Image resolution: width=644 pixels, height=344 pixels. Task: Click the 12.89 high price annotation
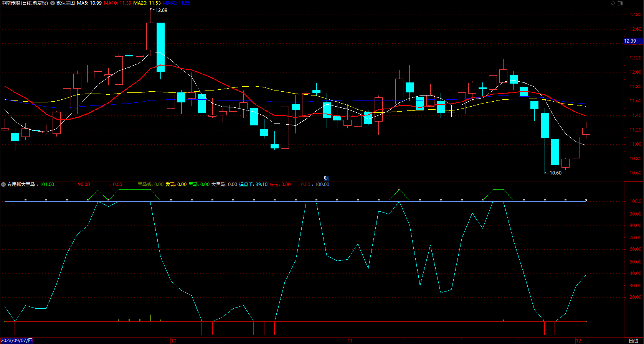[x=161, y=10]
